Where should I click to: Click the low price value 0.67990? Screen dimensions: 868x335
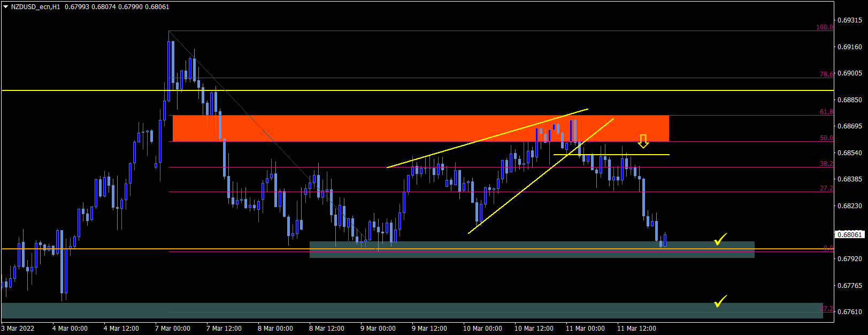point(130,7)
